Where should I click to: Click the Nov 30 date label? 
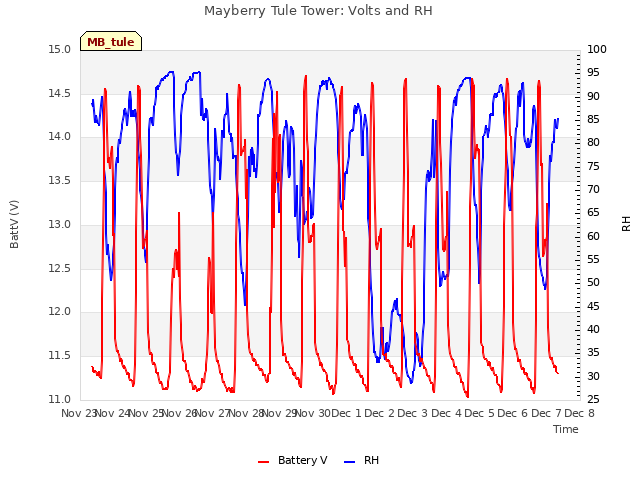(312, 413)
